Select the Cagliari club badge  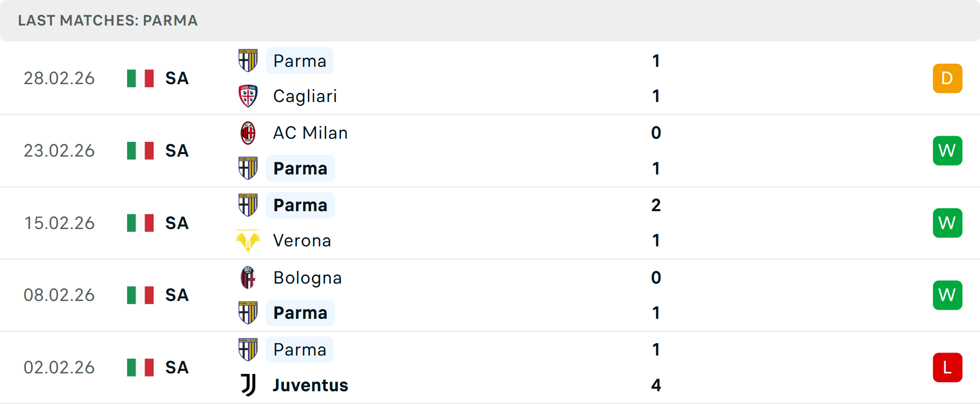click(x=248, y=95)
